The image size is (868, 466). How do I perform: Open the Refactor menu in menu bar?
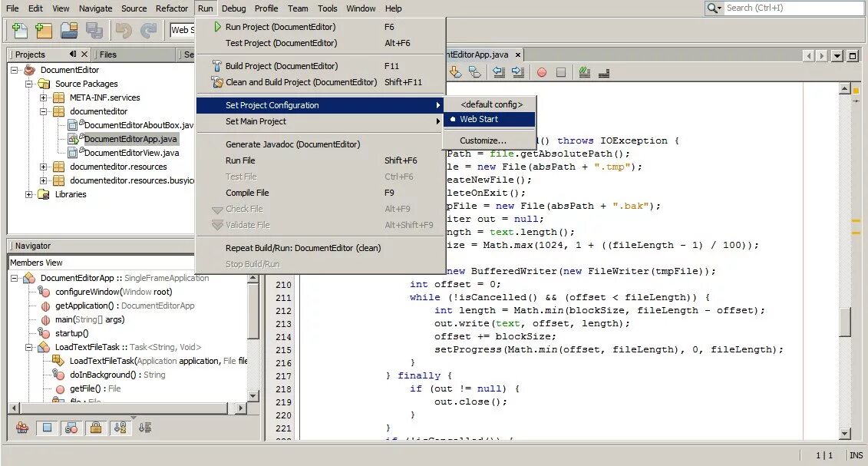point(172,8)
